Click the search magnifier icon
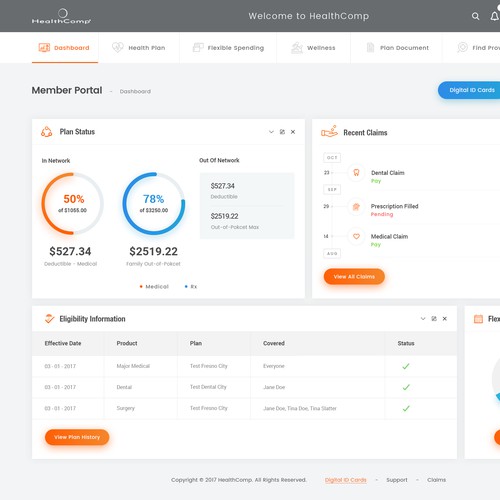Viewport: 500px width, 500px height. (x=475, y=16)
